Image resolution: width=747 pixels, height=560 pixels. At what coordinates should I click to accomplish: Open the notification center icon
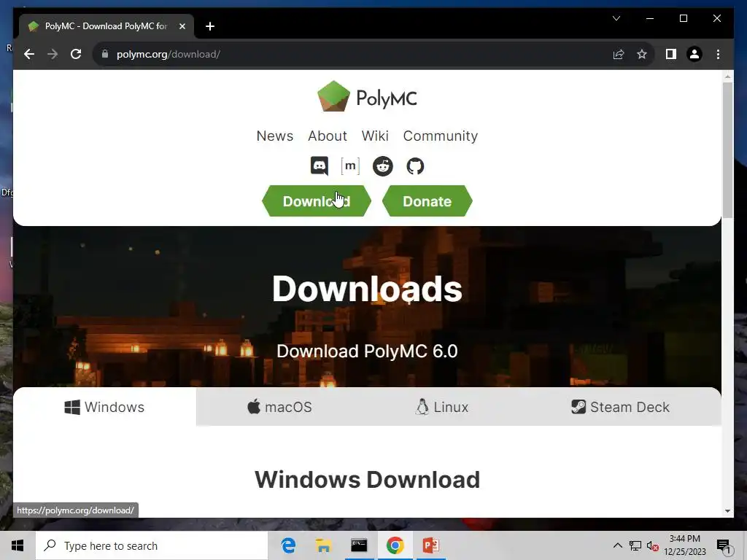point(724,546)
